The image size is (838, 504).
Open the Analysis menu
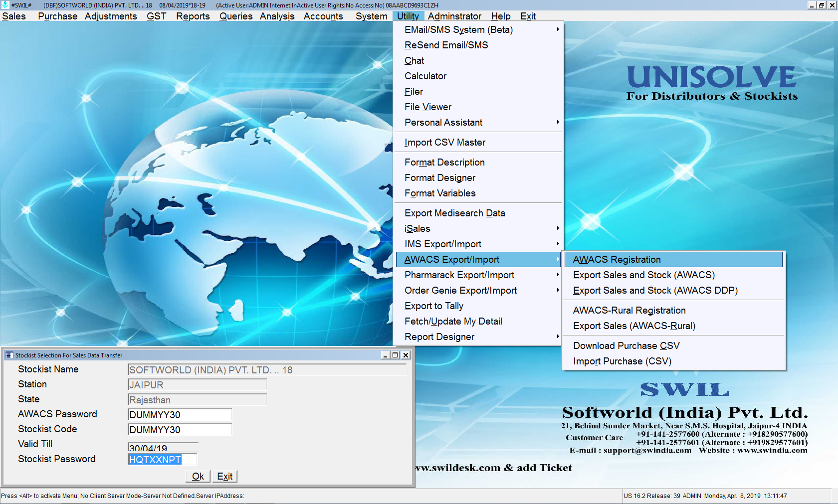coord(277,16)
